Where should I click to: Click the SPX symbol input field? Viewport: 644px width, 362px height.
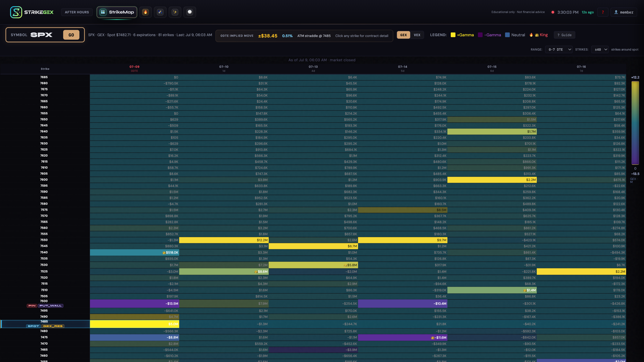point(42,35)
